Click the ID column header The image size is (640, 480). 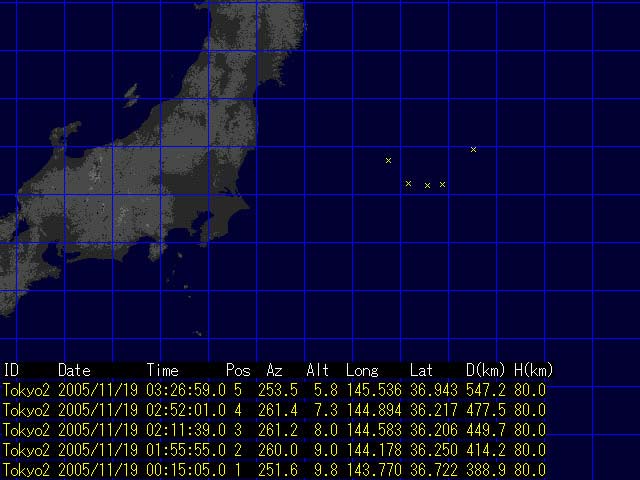[x=11, y=370]
